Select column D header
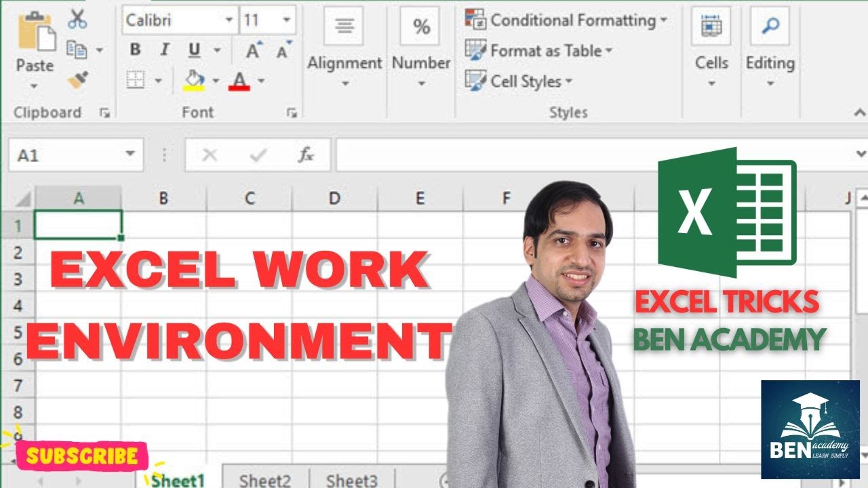 [335, 198]
